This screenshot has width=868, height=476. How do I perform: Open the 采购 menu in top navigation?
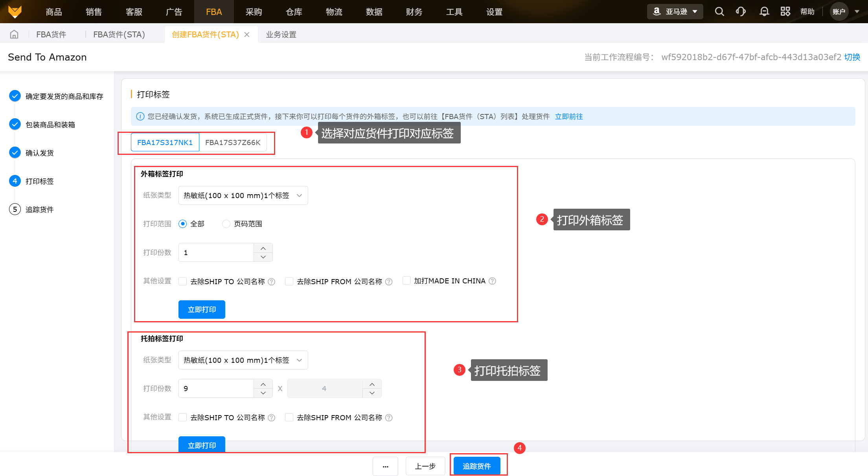[x=254, y=12]
